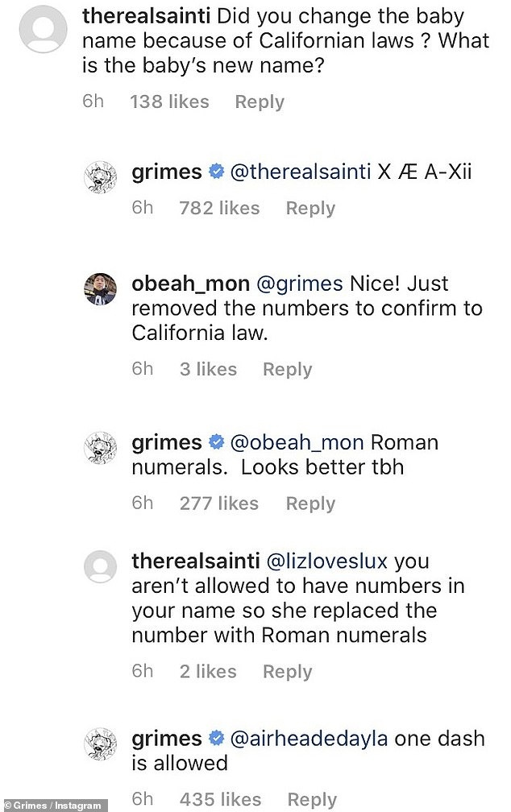The height and width of the screenshot is (812, 511).
Task: Hit Reply under the 277 likes comment
Action: click(x=310, y=503)
